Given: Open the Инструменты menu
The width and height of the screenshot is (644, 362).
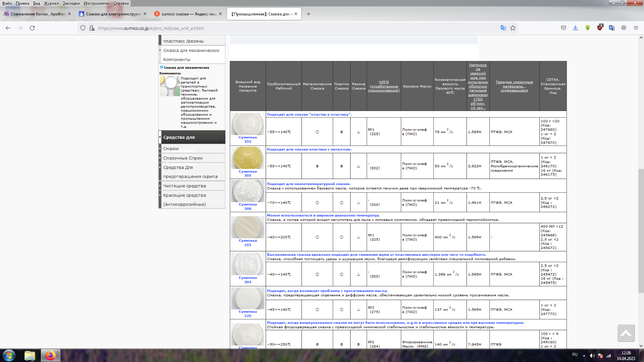Looking at the screenshot, I should pyautogui.click(x=96, y=3).
